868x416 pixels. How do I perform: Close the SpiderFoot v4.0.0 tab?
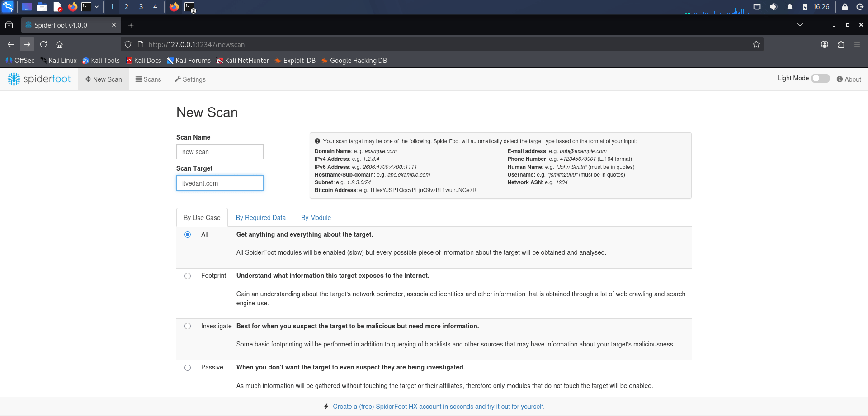114,25
